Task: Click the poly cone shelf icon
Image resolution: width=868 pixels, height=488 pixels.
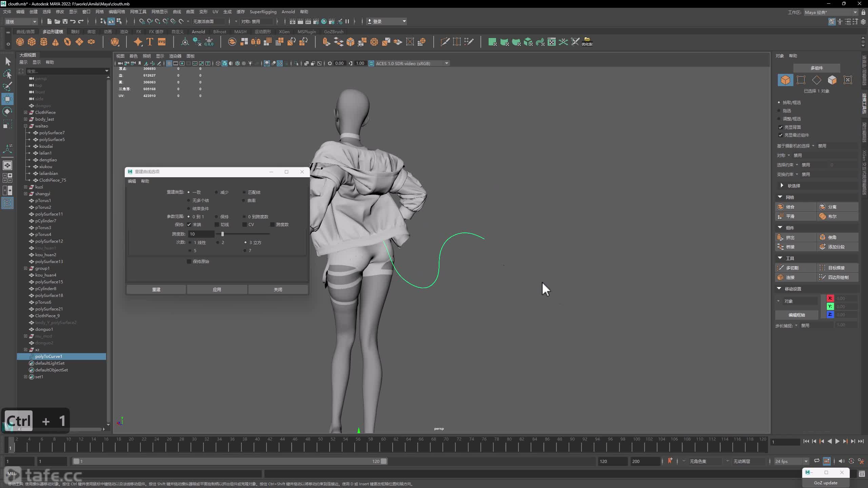Action: coord(56,42)
